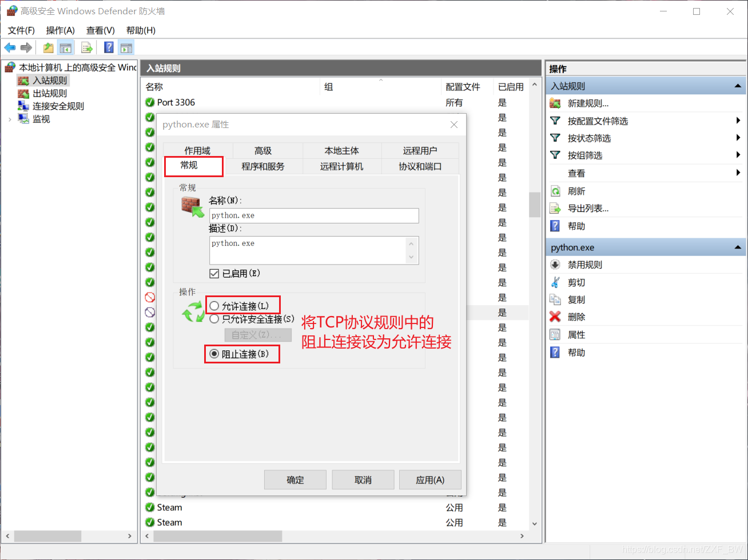Click the 禁用规则 icon
The height and width of the screenshot is (560, 748).
click(x=555, y=265)
